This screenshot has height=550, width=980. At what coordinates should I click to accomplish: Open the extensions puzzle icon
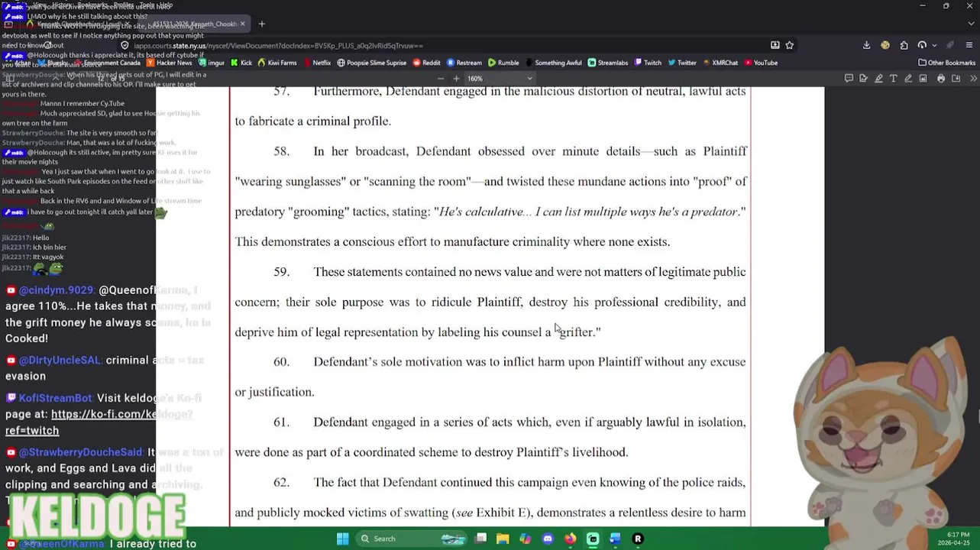coord(904,45)
